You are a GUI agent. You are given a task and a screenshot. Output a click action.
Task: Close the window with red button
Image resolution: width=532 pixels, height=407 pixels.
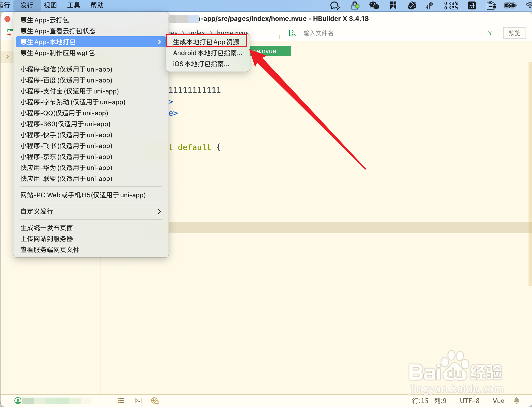coord(7,19)
